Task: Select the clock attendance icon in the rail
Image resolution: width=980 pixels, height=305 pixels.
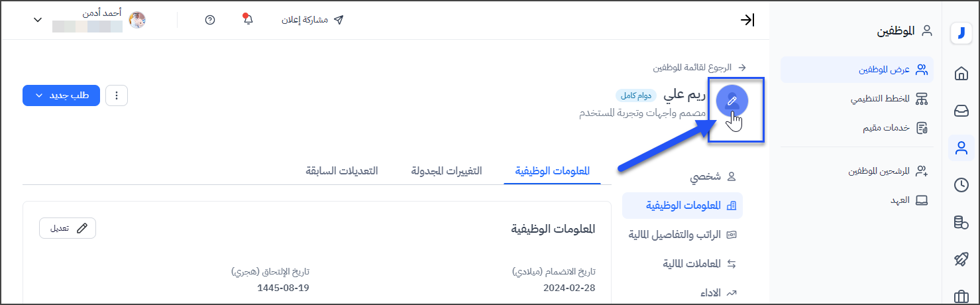Action: pyautogui.click(x=961, y=185)
